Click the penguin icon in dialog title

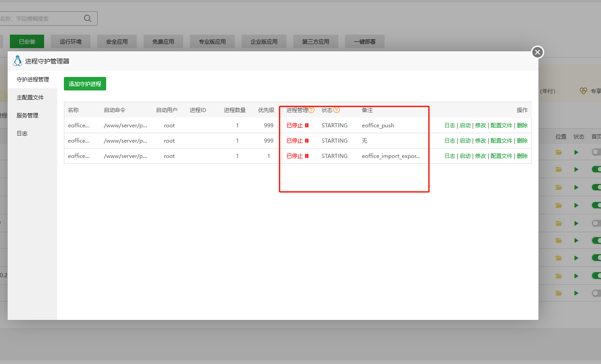coord(17,61)
